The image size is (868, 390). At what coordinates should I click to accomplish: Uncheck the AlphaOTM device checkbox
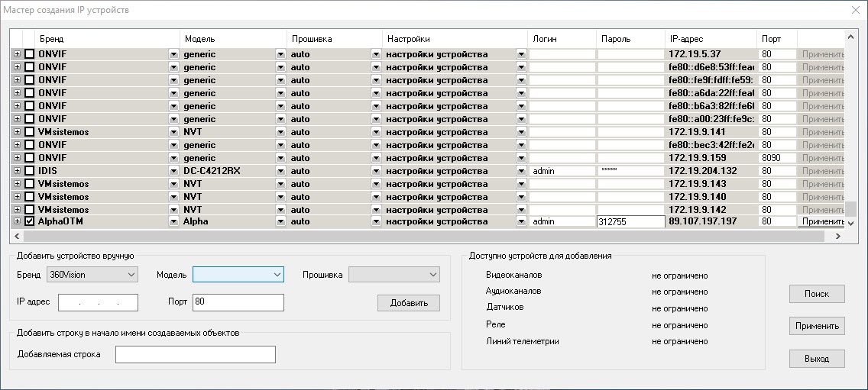coord(30,222)
